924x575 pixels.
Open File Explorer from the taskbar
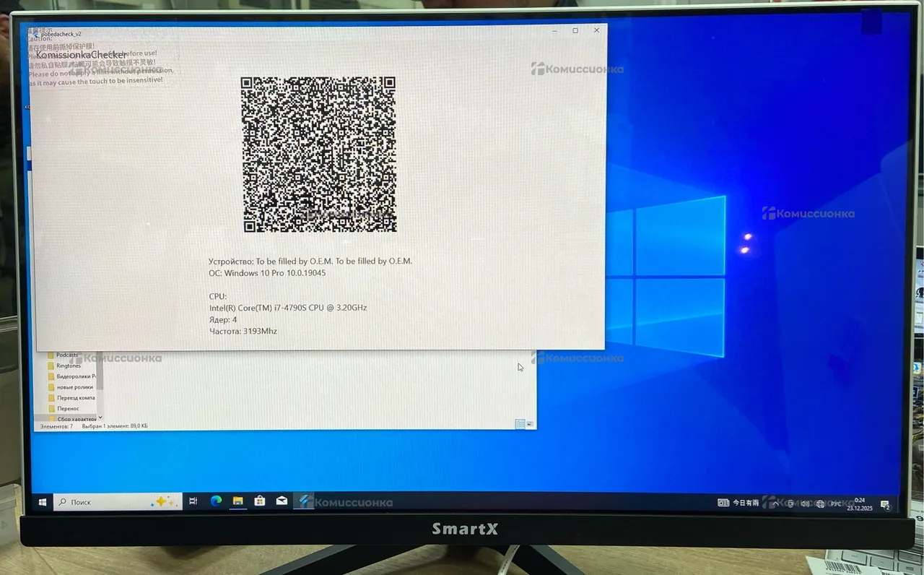tap(237, 501)
